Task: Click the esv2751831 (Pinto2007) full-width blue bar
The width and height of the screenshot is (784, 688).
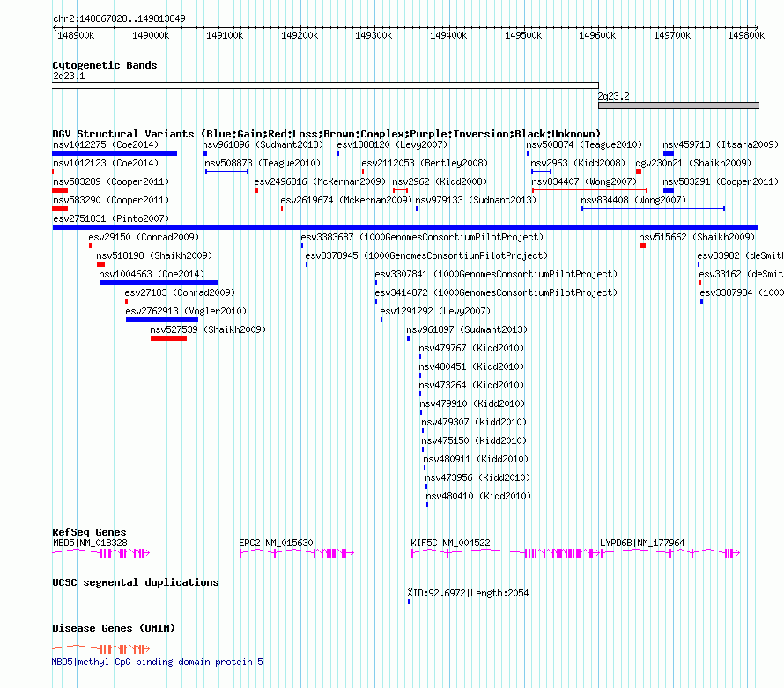Action: pos(405,227)
